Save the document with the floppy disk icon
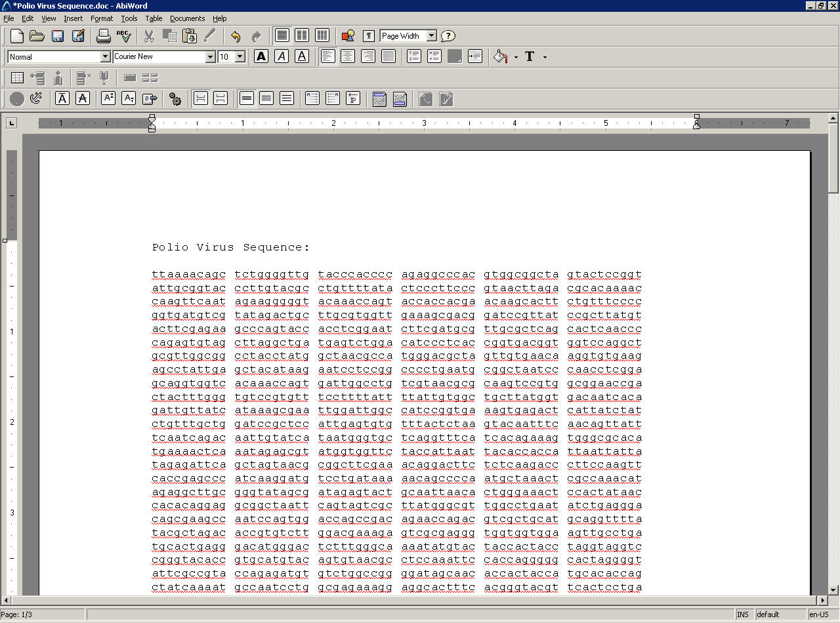This screenshot has width=840, height=623. click(58, 36)
